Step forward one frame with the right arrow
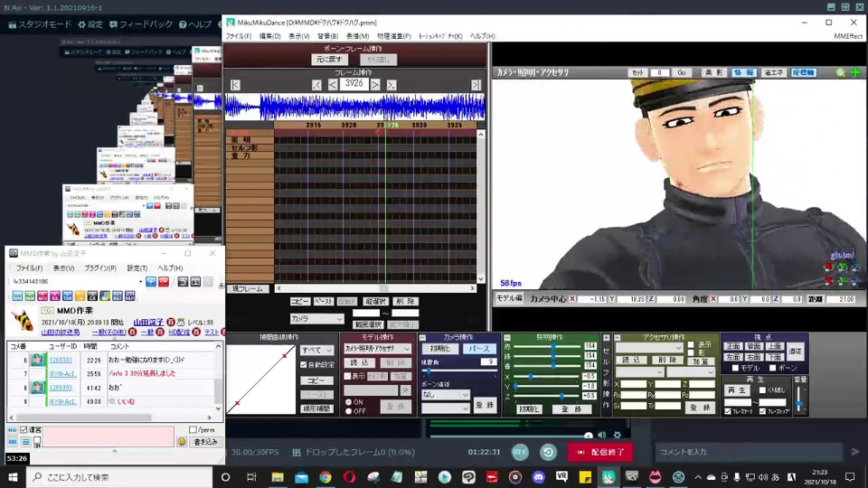Viewport: 868px width, 488px height. 375,85
